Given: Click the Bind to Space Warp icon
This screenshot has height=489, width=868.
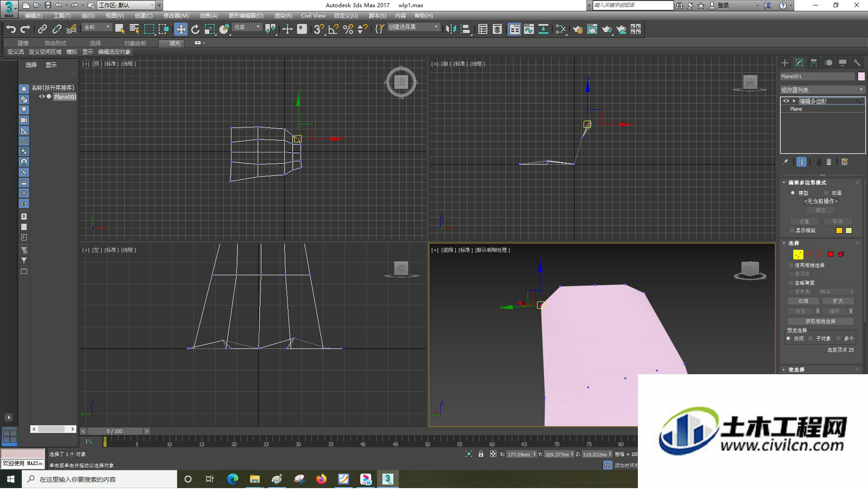Looking at the screenshot, I should pos(71,29).
